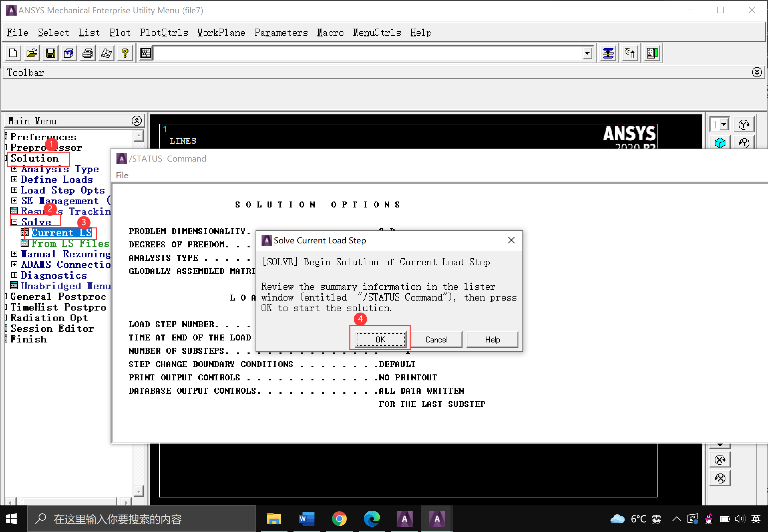
Task: Collapse the Main Menu panel
Action: [x=136, y=121]
